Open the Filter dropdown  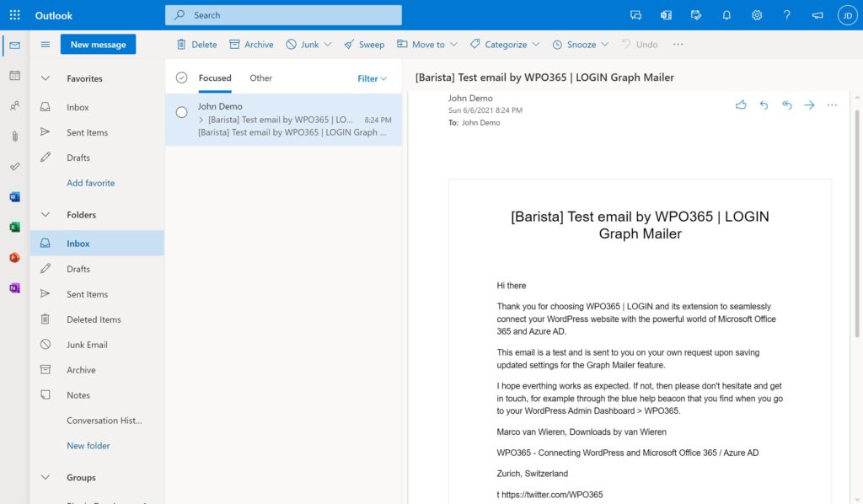(372, 78)
